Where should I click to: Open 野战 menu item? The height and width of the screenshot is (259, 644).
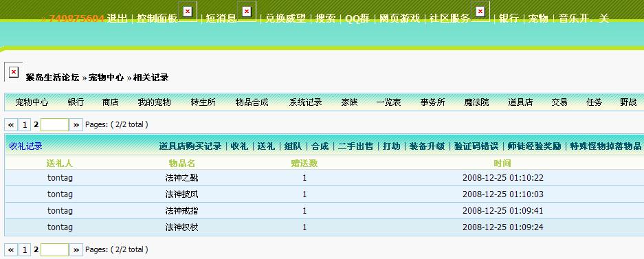tap(628, 102)
